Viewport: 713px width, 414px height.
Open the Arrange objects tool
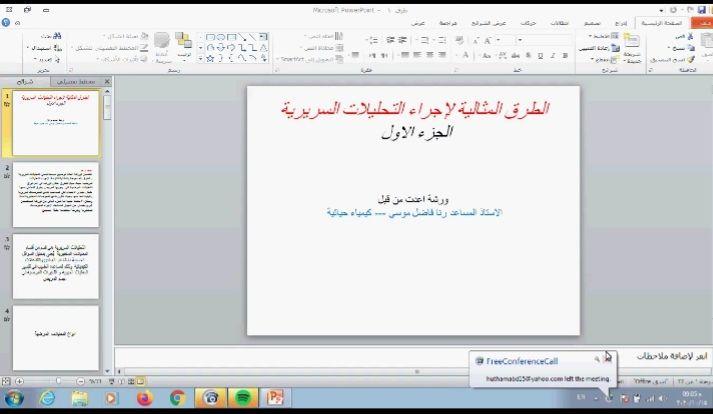point(183,44)
